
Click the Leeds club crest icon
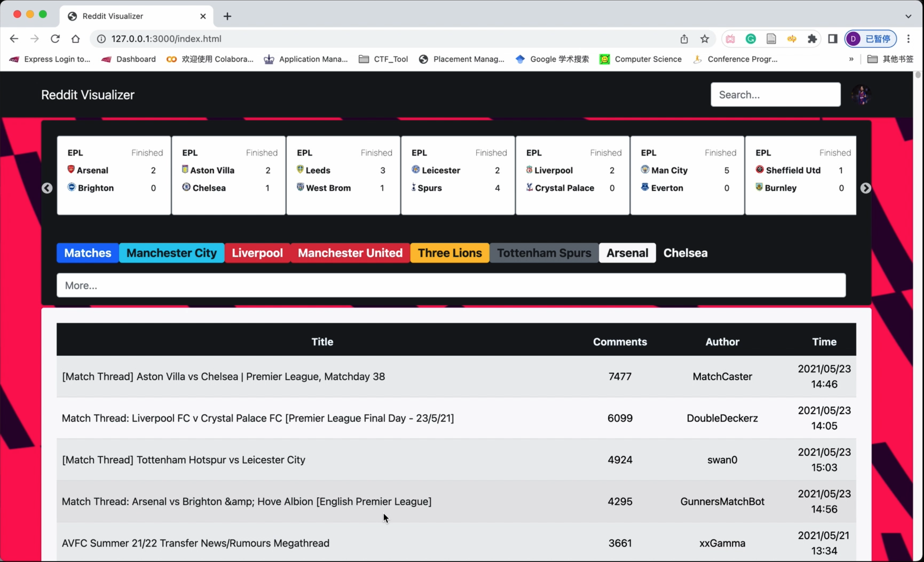[x=300, y=169]
